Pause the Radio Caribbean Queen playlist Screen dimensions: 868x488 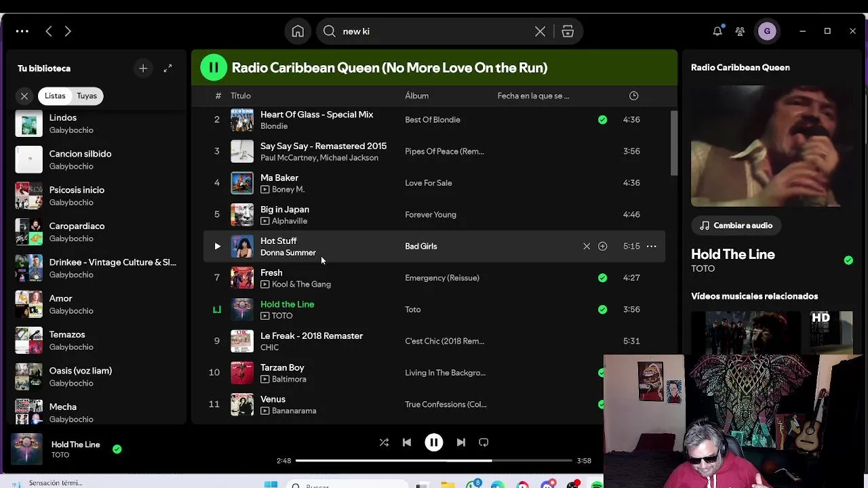tap(214, 67)
